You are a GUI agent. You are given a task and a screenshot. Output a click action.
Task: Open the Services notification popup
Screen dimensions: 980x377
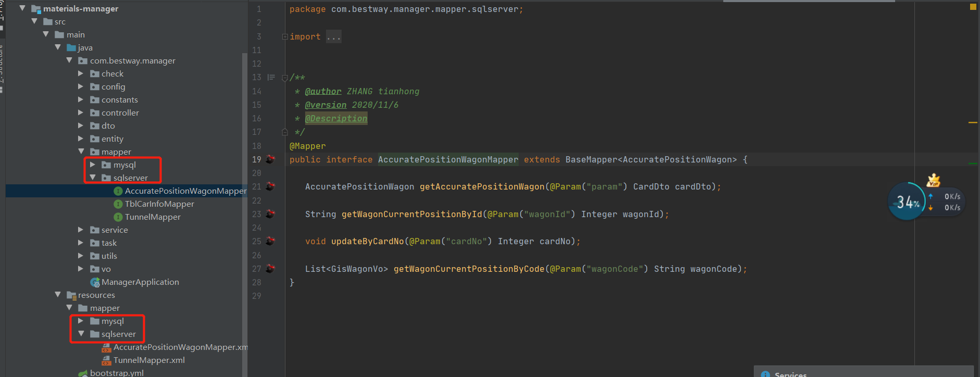point(863,372)
